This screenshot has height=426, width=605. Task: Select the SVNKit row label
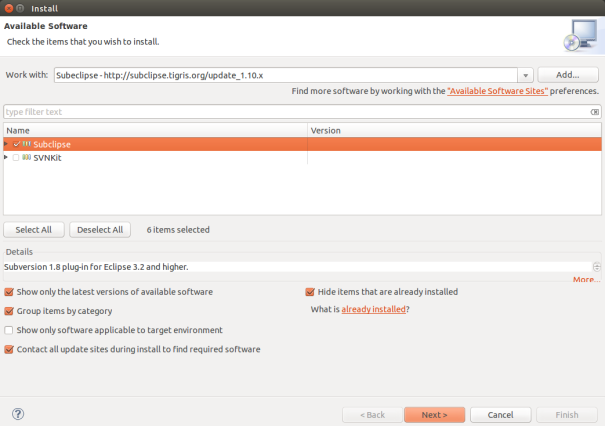click(47, 158)
